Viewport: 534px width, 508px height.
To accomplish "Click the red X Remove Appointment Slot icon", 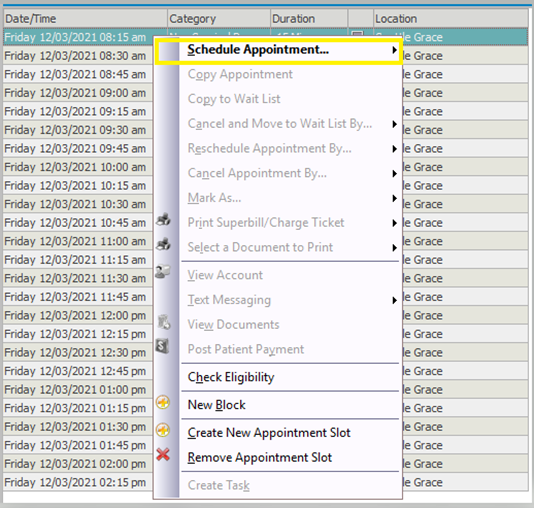I will [x=163, y=455].
